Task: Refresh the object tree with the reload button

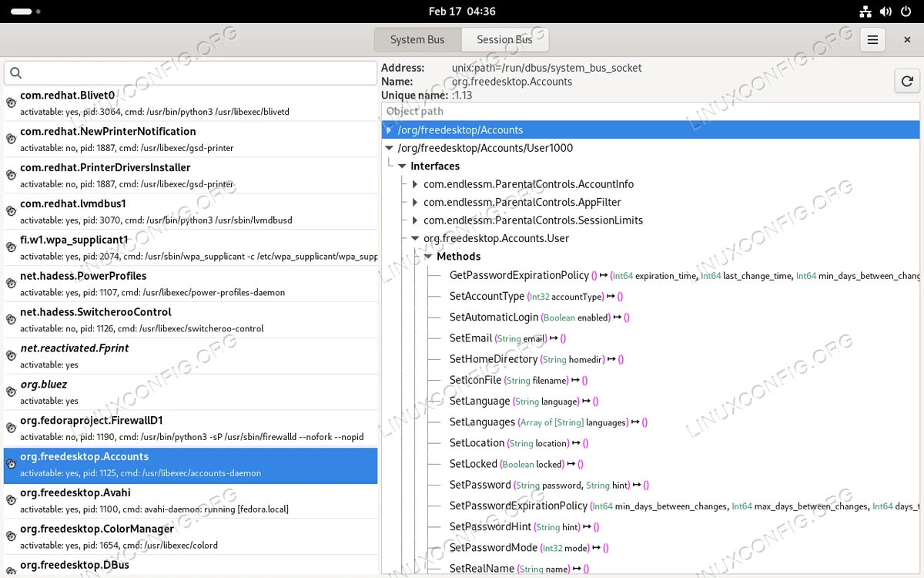Action: (907, 81)
